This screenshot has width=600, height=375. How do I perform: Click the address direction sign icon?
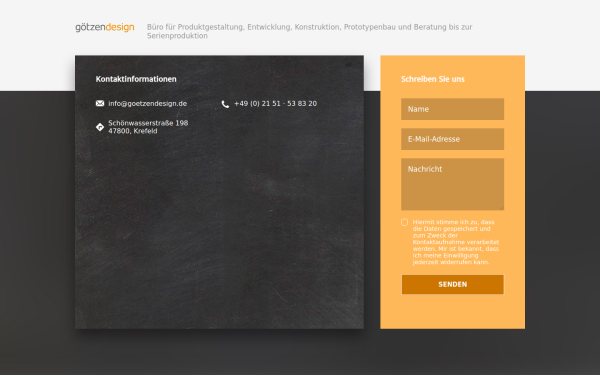(100, 127)
